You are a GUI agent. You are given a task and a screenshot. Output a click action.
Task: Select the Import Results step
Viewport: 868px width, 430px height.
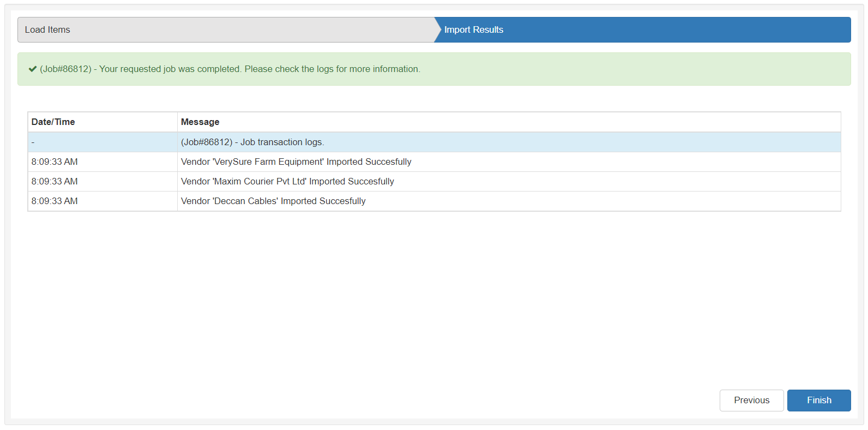[473, 30]
